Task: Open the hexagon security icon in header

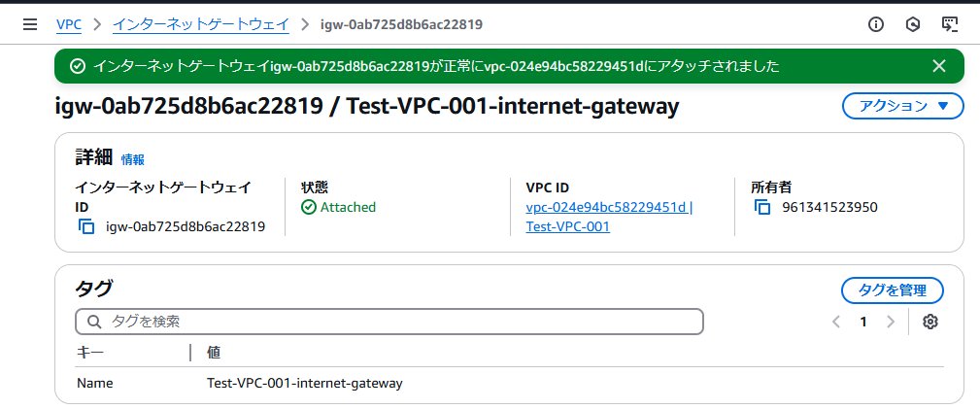Action: [x=913, y=24]
